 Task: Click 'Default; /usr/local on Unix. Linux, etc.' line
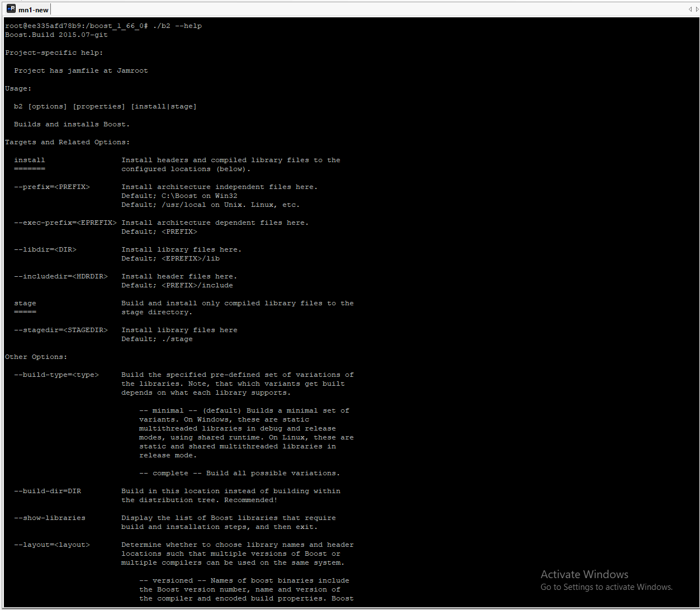tap(211, 205)
